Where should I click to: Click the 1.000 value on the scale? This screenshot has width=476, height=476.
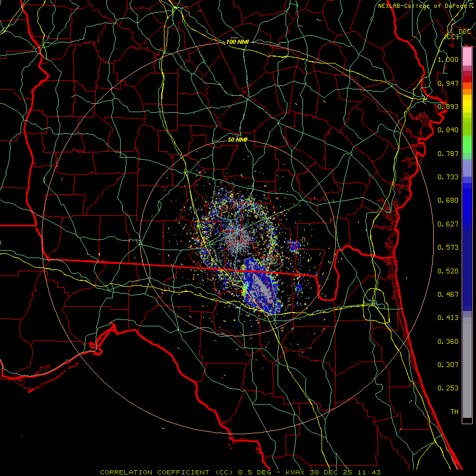point(448,59)
